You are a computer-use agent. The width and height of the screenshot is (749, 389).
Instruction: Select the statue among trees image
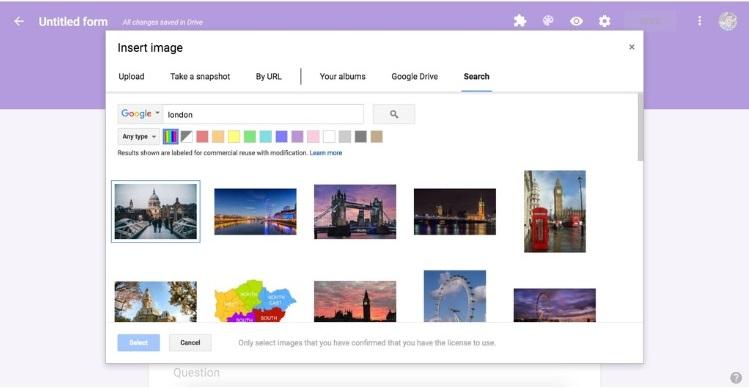(x=156, y=301)
